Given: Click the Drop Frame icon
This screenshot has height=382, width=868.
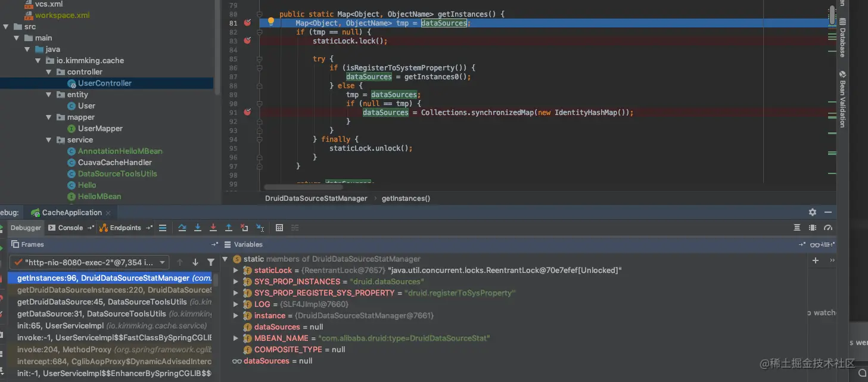Looking at the screenshot, I should 244,228.
